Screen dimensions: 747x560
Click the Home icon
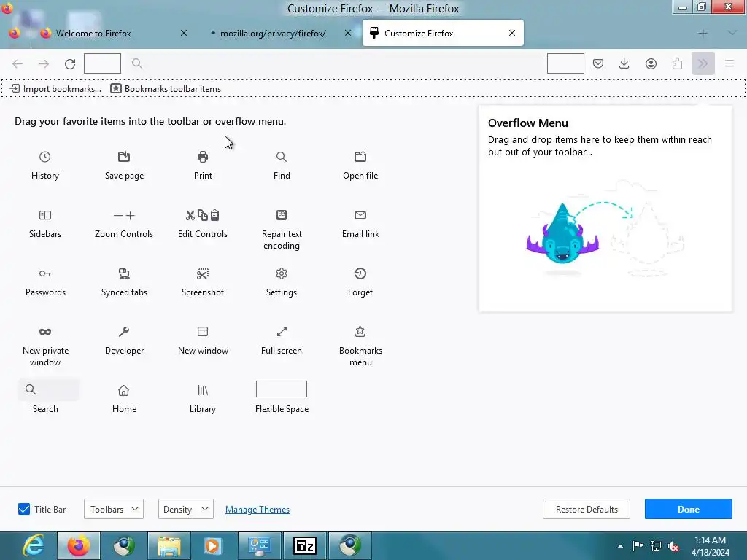point(124,391)
